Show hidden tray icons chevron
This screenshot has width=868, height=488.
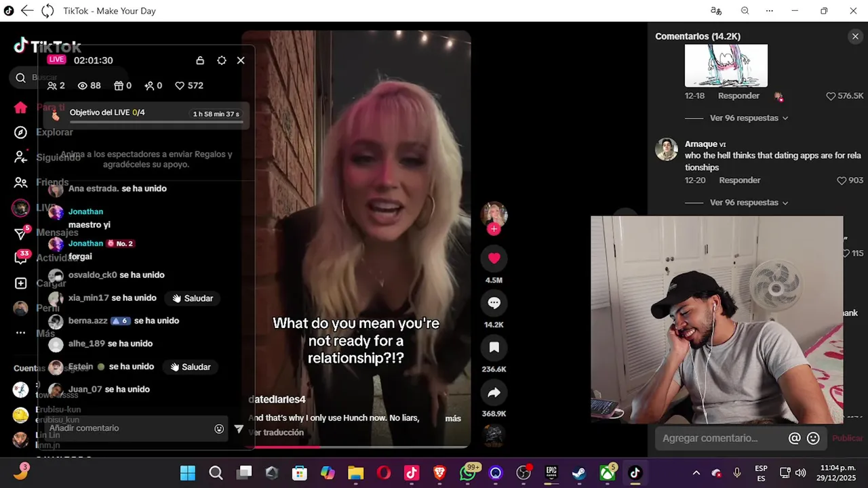(x=696, y=473)
